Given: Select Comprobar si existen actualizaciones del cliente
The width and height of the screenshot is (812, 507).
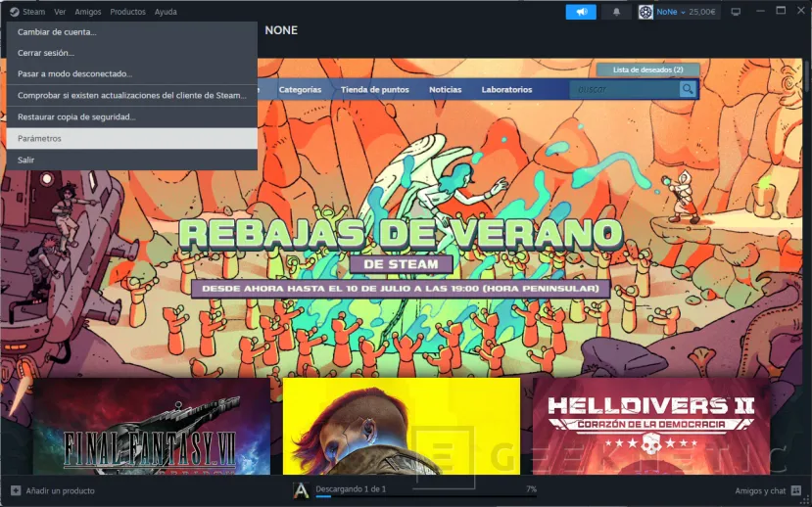Looking at the screenshot, I should (x=132, y=95).
